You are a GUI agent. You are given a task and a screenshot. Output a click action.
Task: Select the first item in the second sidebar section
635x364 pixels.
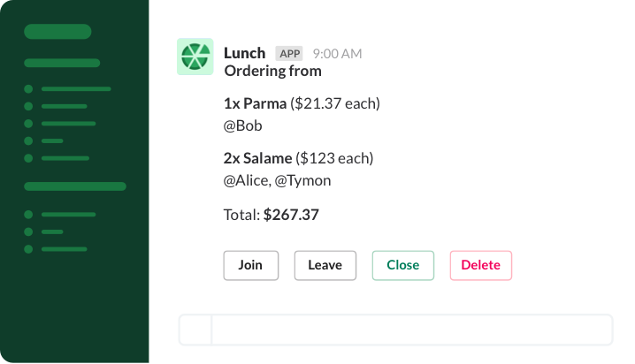click(68, 214)
